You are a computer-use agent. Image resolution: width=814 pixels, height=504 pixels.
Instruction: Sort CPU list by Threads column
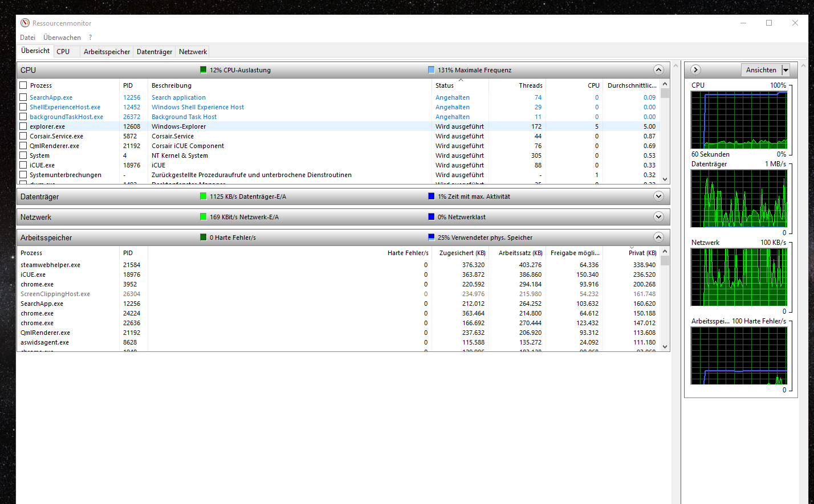pos(517,85)
